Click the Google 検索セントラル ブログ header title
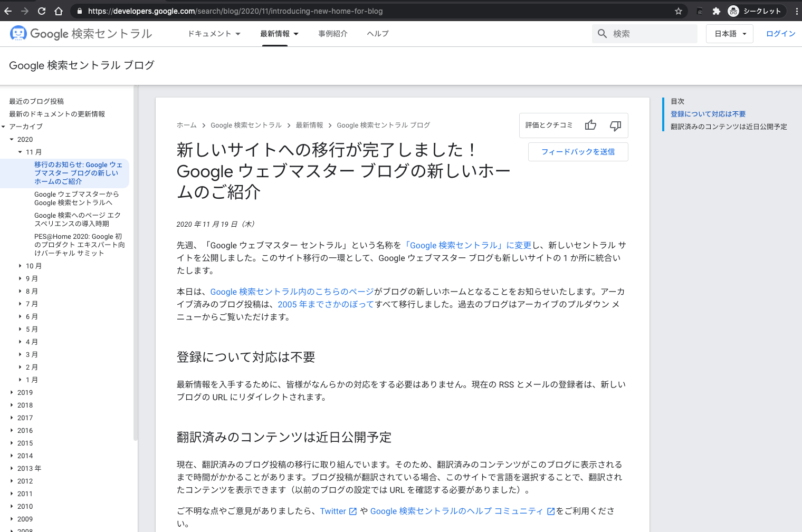The height and width of the screenshot is (532, 802). coord(82,65)
